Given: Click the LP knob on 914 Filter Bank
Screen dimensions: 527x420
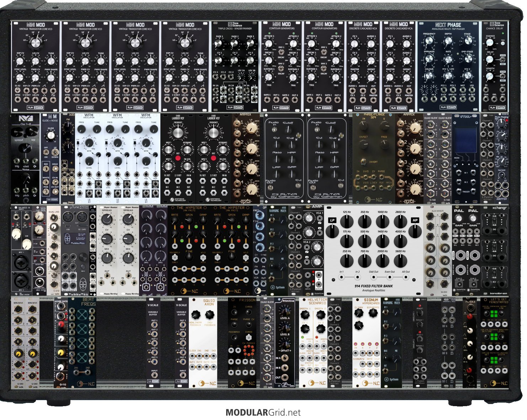Looking at the screenshot, I should [x=332, y=231].
